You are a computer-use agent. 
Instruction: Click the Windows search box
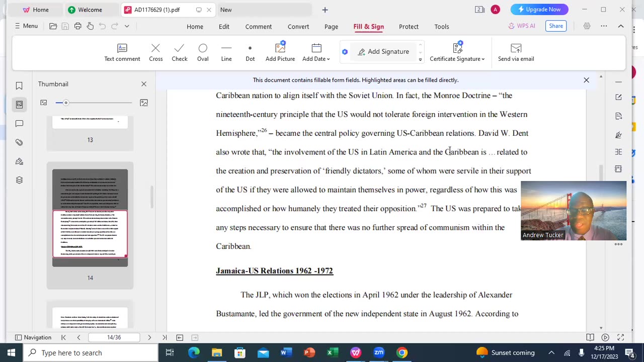coord(91,353)
